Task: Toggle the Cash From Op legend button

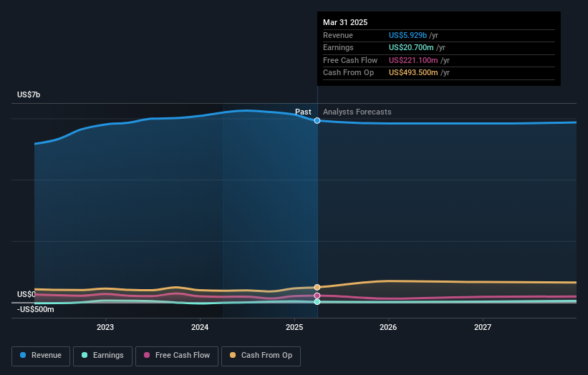Action: [x=261, y=356]
